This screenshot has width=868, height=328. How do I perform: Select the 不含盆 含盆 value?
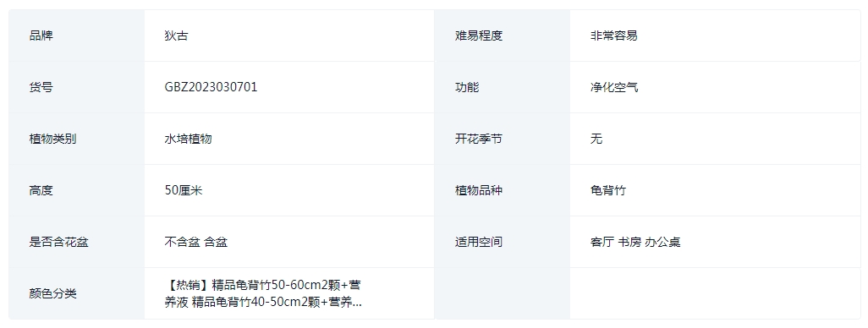[196, 242]
